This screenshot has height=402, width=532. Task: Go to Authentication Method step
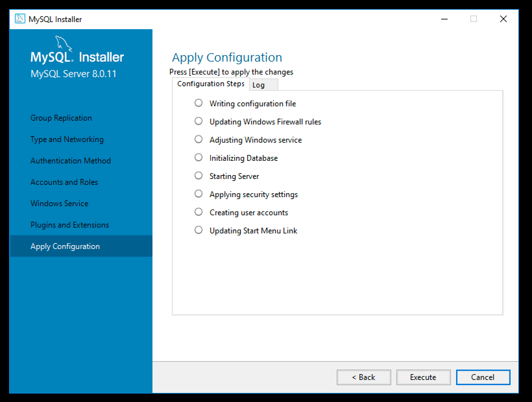[x=70, y=161]
